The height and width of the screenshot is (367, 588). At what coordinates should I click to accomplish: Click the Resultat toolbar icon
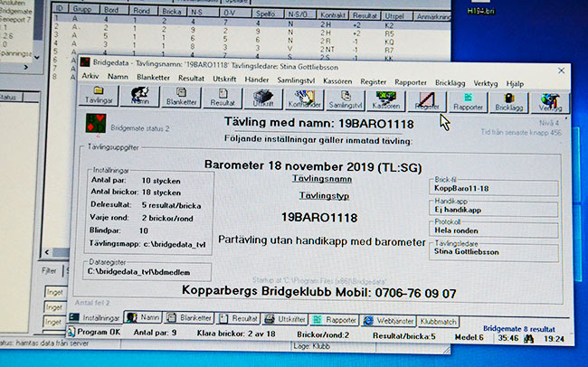pyautogui.click(x=223, y=98)
